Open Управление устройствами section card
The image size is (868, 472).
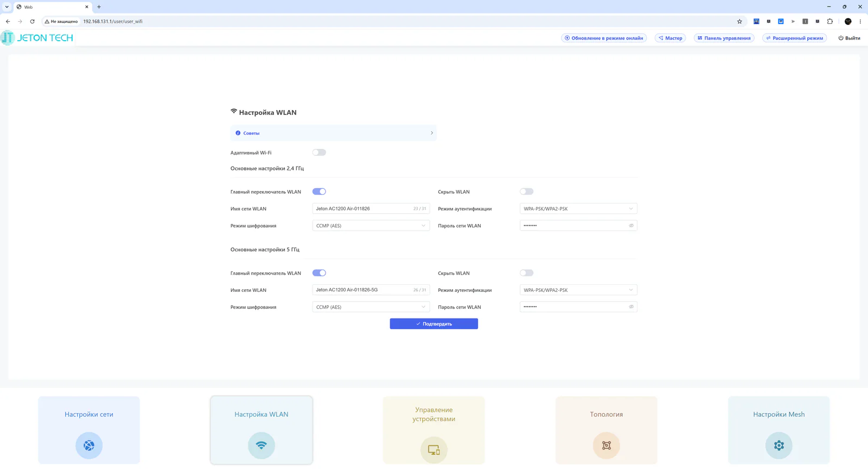pyautogui.click(x=434, y=430)
